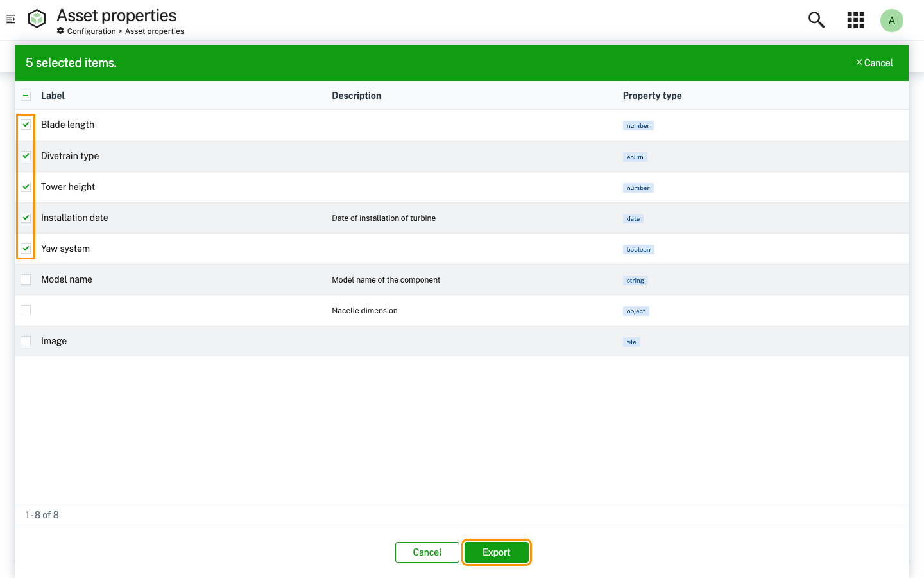Click the enum tag for Divetrain type
Image resolution: width=924 pixels, height=578 pixels.
(x=635, y=157)
